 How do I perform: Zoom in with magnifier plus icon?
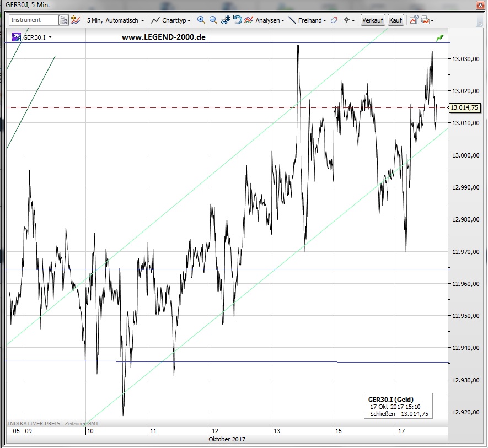coord(201,20)
